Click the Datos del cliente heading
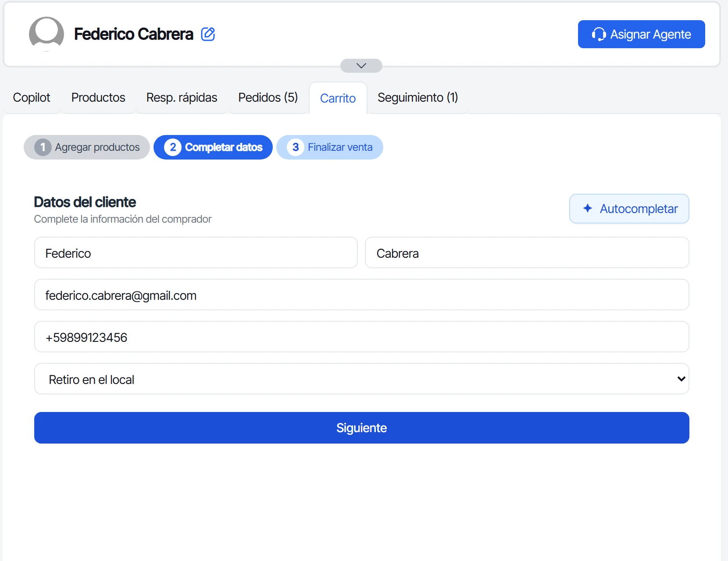The height and width of the screenshot is (561, 728). tap(85, 202)
